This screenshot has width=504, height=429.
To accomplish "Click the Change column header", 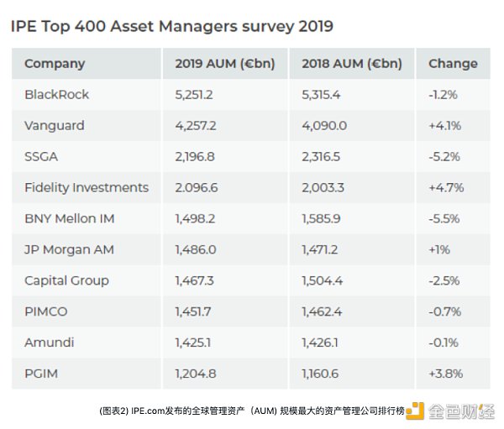I will click(453, 63).
